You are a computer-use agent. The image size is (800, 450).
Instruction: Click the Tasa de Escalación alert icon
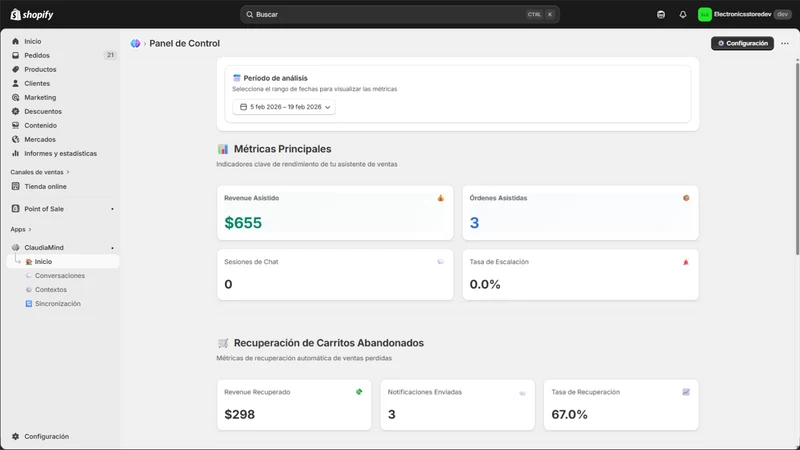(686, 262)
